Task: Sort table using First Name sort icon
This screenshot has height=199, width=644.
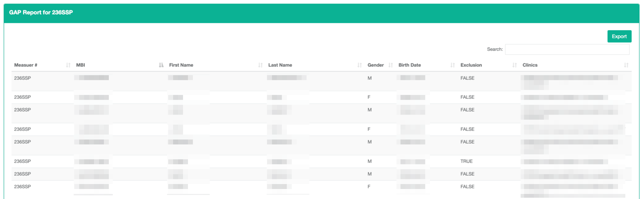Action: 260,65
